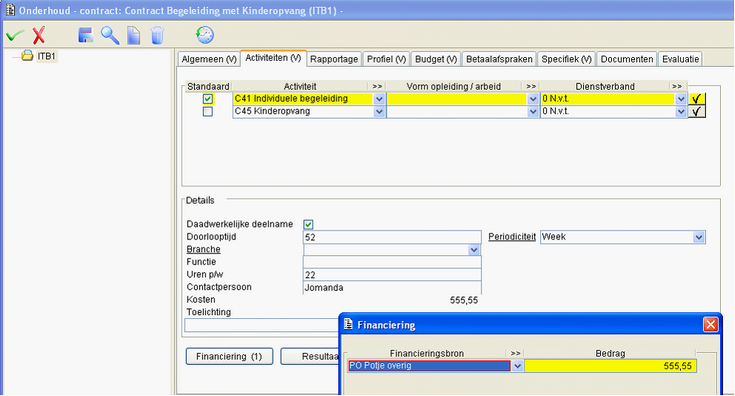The width and height of the screenshot is (735, 396).
Task: Click checkmark icon on C45 row
Action: tap(697, 112)
